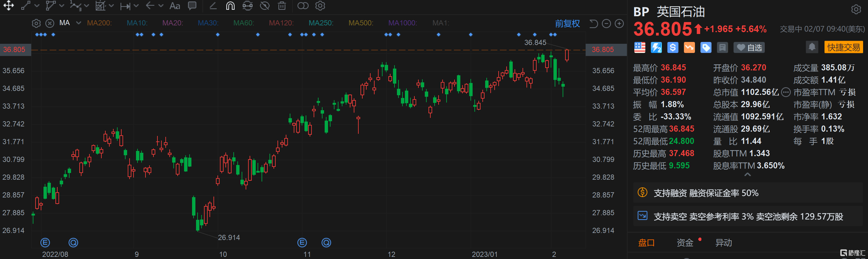
Task: Zoom in chart with plus circle
Action: point(619,24)
